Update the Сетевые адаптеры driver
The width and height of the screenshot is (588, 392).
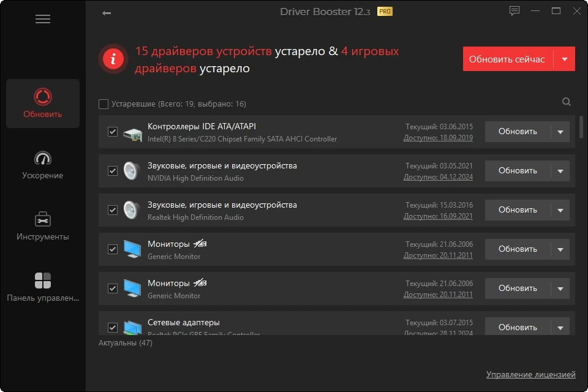click(x=518, y=327)
